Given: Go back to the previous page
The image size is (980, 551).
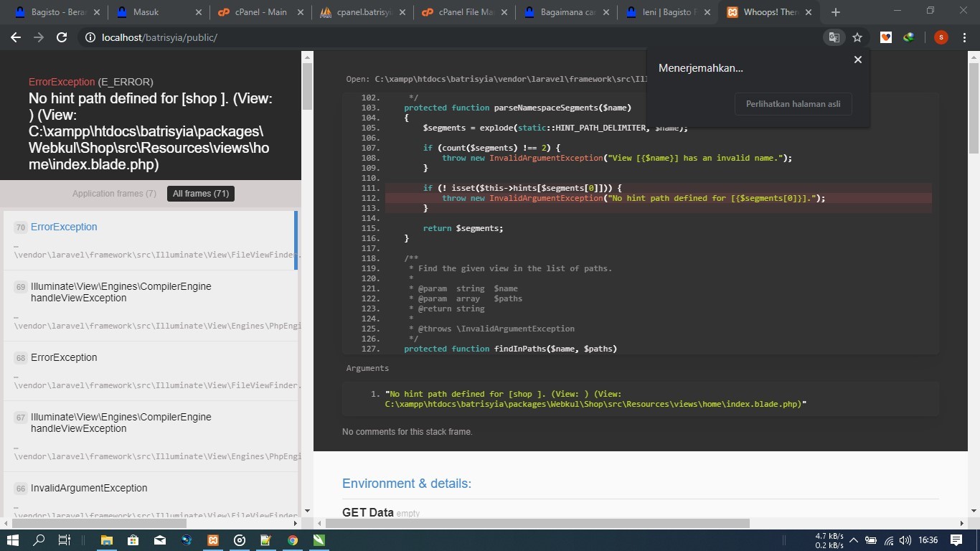Looking at the screenshot, I should 16,37.
